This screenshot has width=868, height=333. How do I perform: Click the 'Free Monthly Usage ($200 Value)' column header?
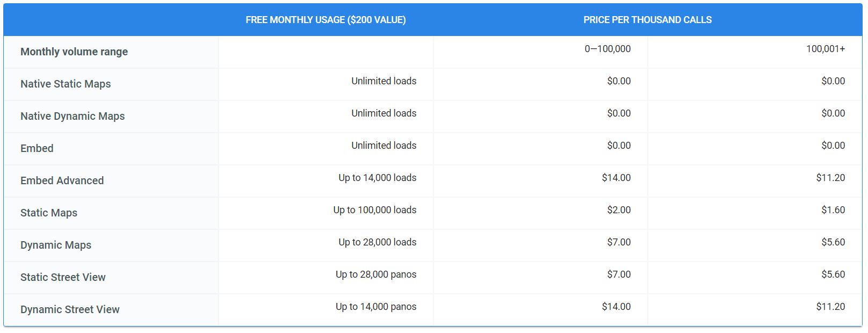pyautogui.click(x=325, y=20)
